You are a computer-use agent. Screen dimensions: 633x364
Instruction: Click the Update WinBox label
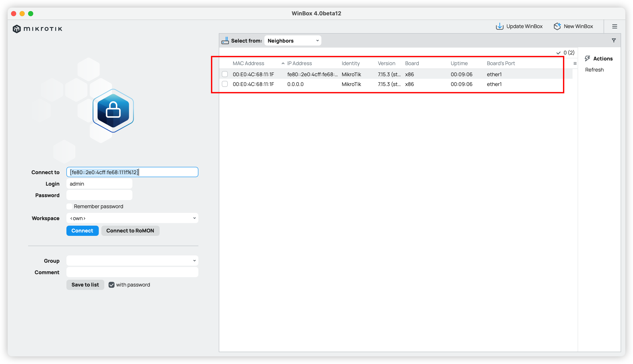pos(524,26)
